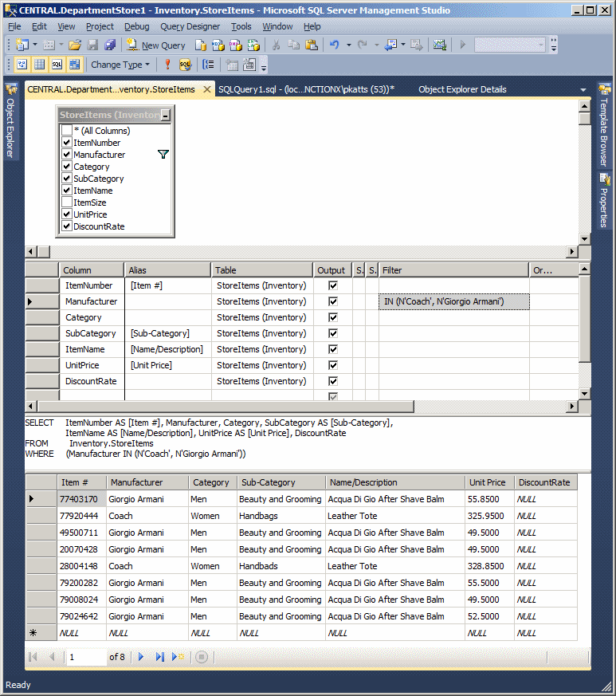Viewport: 616px width, 696px height.
Task: Select the Alias cell [Unit Price]
Action: tap(168, 365)
